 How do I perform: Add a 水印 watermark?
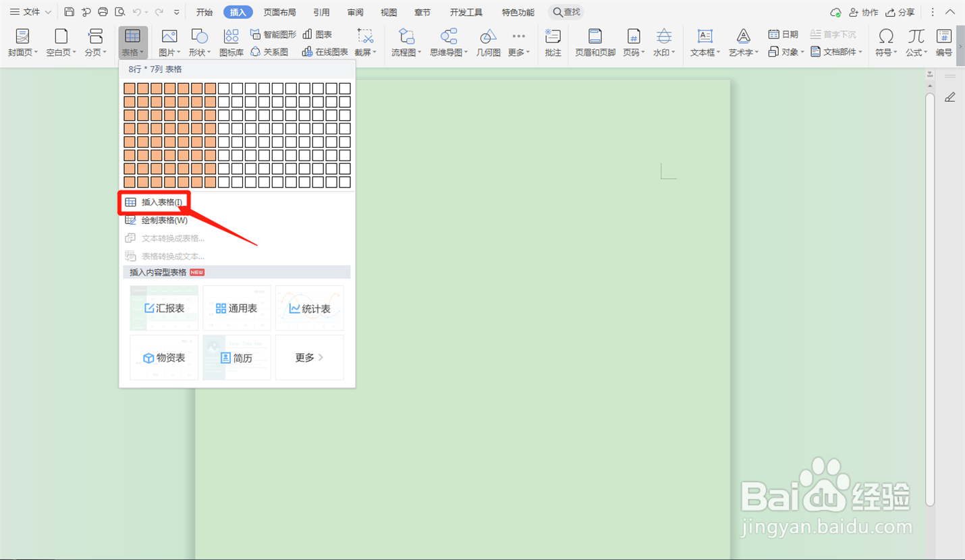click(664, 43)
